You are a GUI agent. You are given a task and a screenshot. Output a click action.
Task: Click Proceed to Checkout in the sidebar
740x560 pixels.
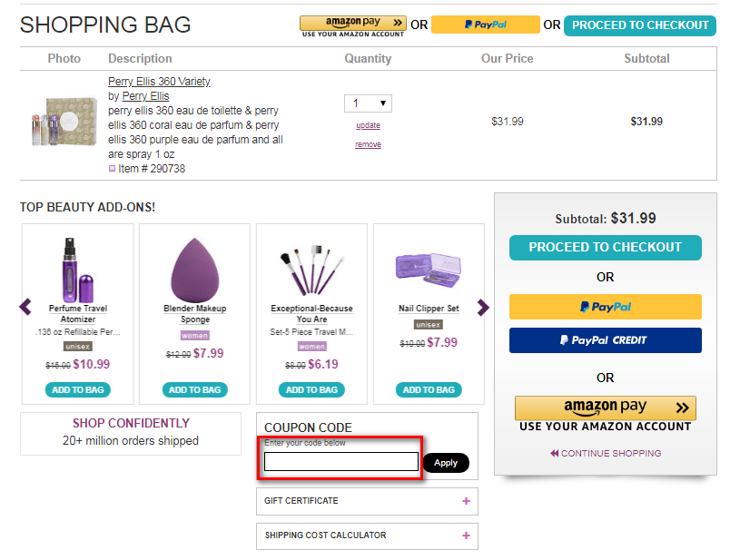pyautogui.click(x=605, y=247)
